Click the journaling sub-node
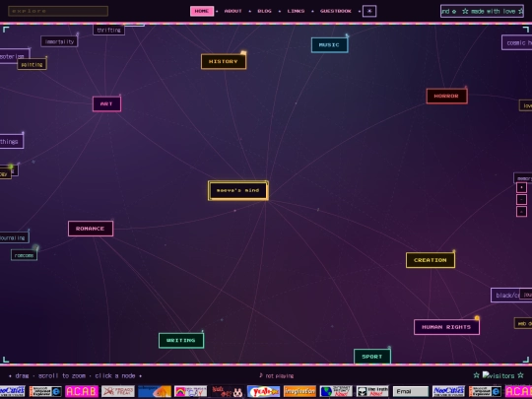This screenshot has height=399, width=532. (x=14, y=237)
